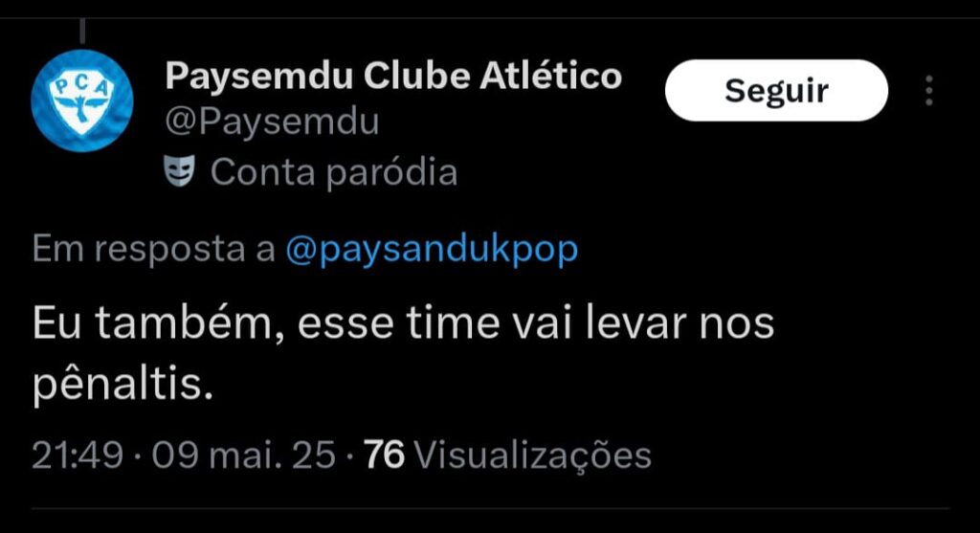This screenshot has width=980, height=533.
Task: Open the @paysandukpop mention link
Action: click(x=432, y=250)
